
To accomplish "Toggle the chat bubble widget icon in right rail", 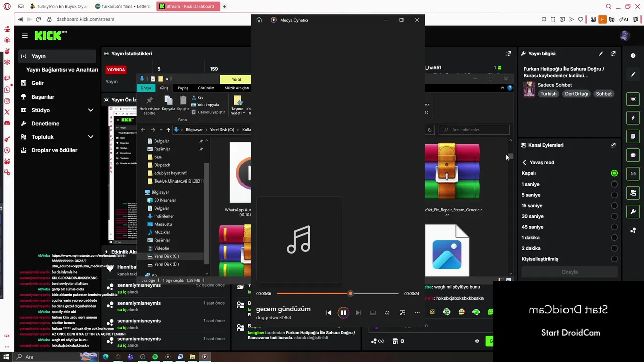I will [633, 155].
